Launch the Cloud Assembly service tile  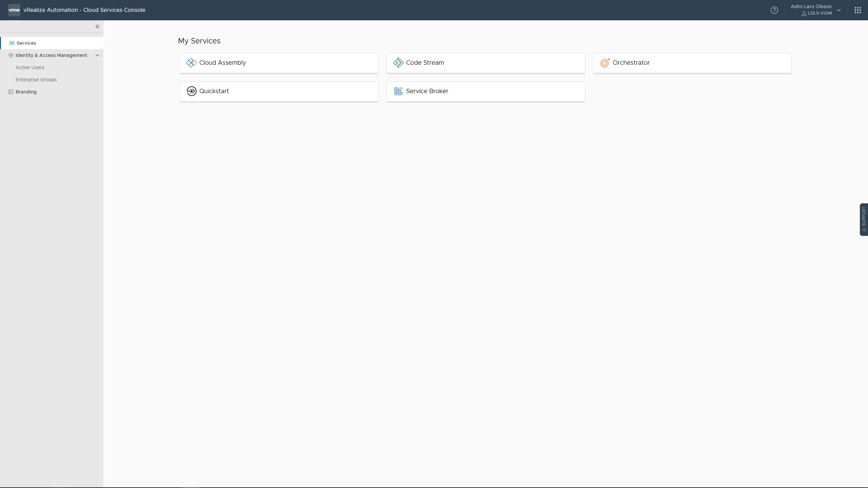pos(279,63)
